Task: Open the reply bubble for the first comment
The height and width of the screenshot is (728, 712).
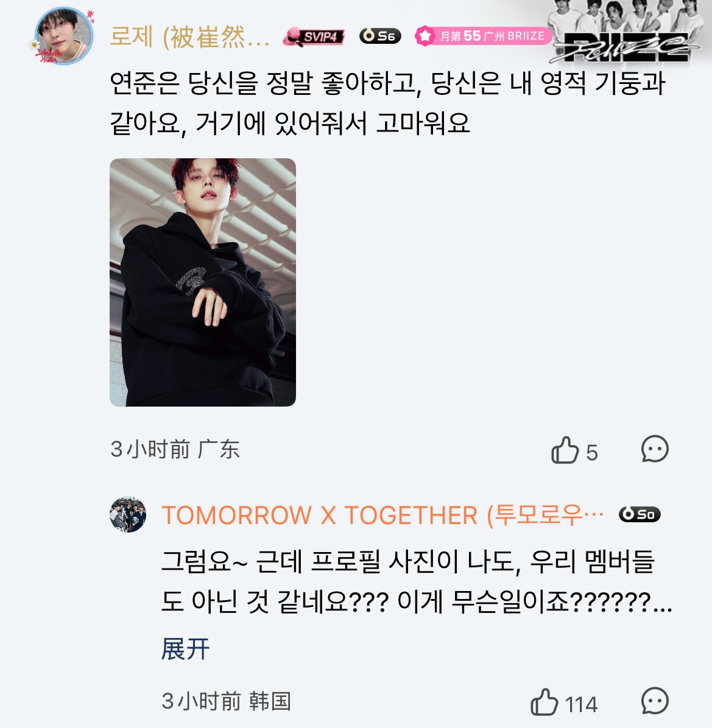Action: [x=655, y=449]
